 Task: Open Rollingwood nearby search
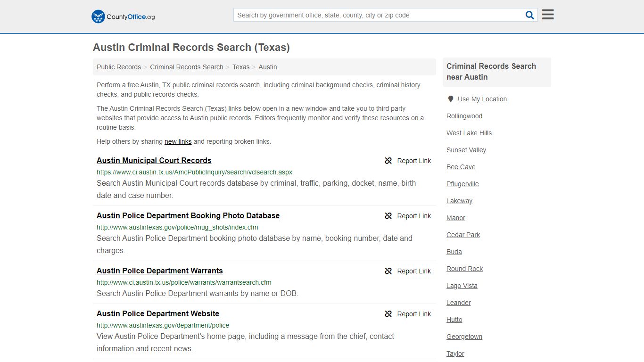click(464, 116)
